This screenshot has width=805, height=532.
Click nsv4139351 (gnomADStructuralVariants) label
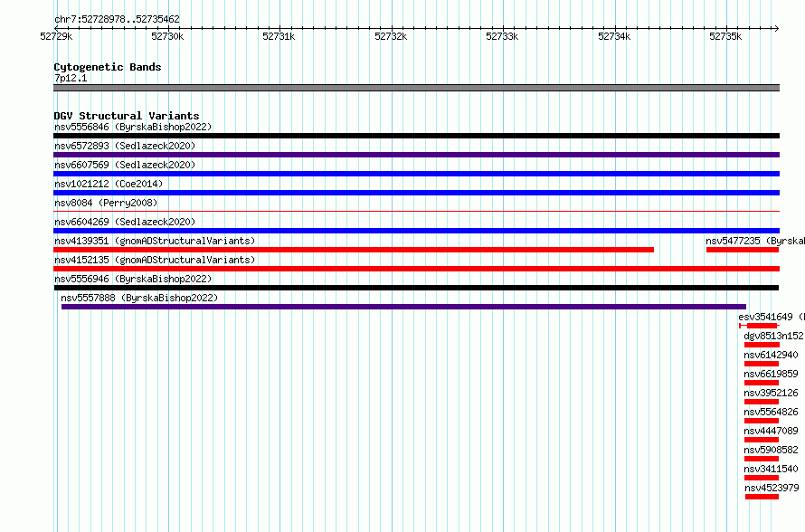coord(155,241)
